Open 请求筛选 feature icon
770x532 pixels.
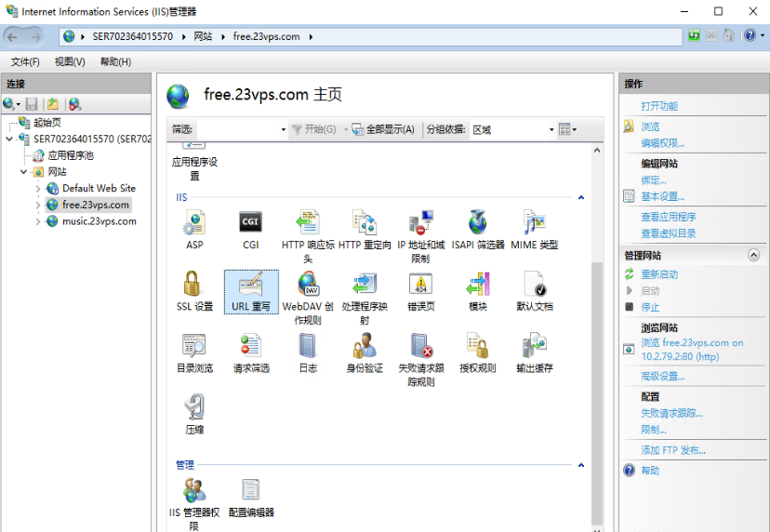click(251, 353)
